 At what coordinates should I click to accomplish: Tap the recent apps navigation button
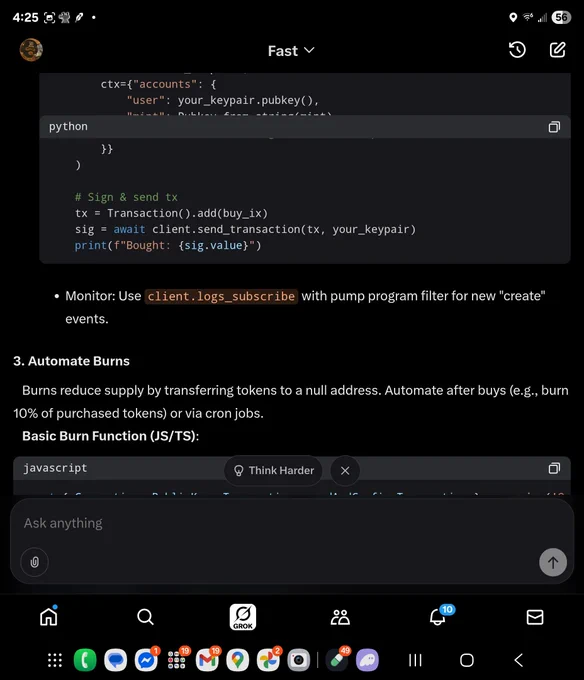pos(415,660)
